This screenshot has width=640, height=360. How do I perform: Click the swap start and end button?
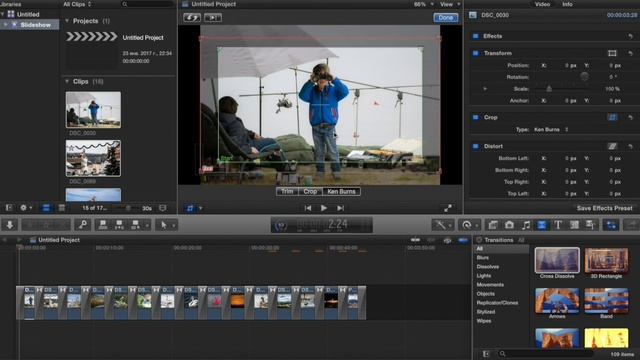191,18
